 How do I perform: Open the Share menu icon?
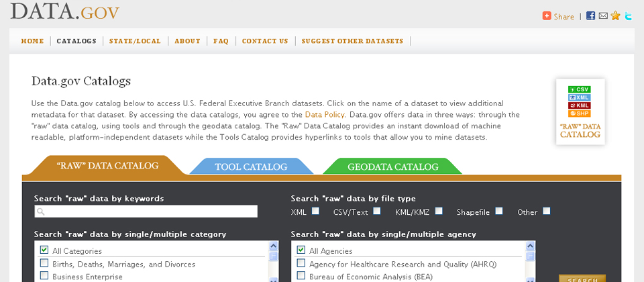pyautogui.click(x=547, y=16)
